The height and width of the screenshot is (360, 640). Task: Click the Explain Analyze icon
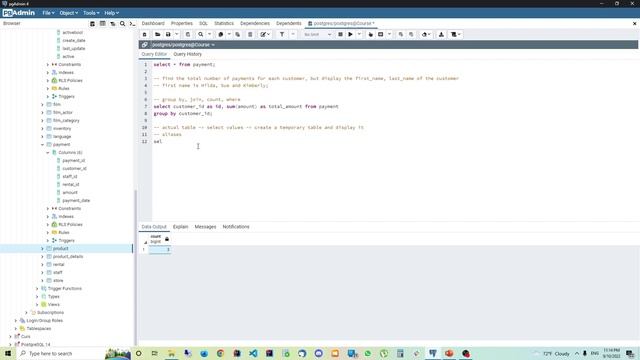pos(380,35)
